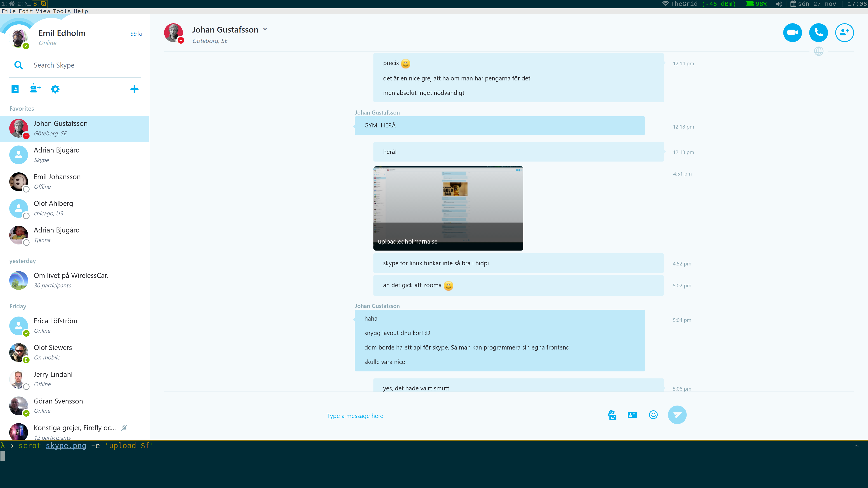The width and height of the screenshot is (868, 488).
Task: Click the send file or image icon
Action: coord(612,415)
